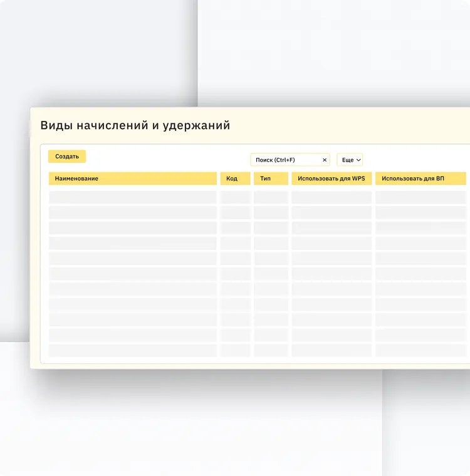Sort by the Наименование column header

point(133,178)
